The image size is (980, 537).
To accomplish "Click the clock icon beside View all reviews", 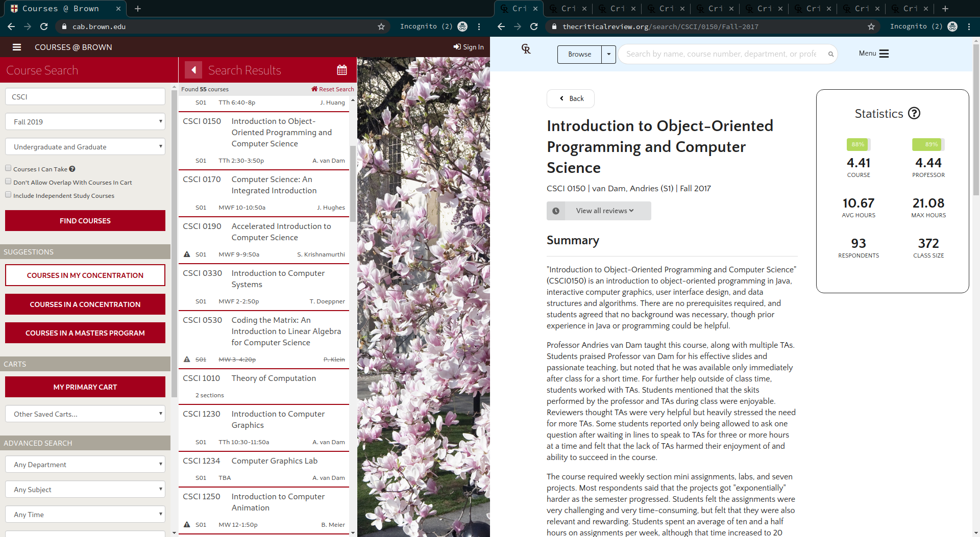I will tap(556, 211).
